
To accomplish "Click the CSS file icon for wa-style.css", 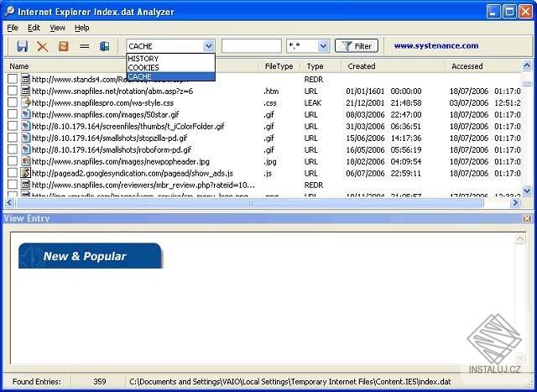I will pos(26,102).
